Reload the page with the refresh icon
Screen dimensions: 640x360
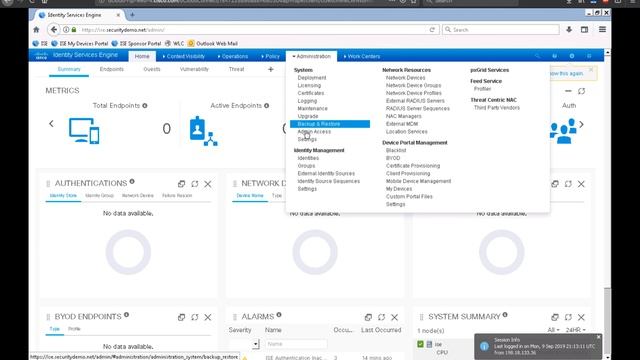pos(432,30)
